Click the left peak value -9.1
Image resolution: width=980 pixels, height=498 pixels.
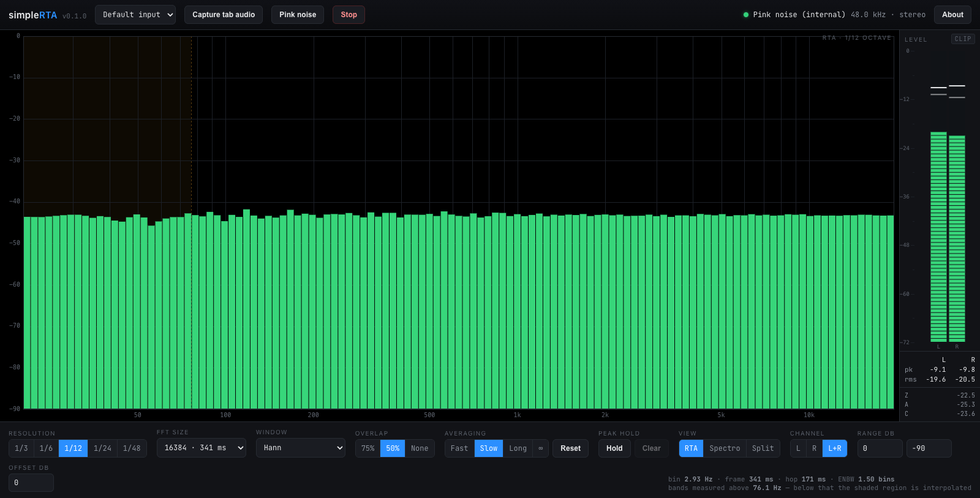pyautogui.click(x=938, y=369)
